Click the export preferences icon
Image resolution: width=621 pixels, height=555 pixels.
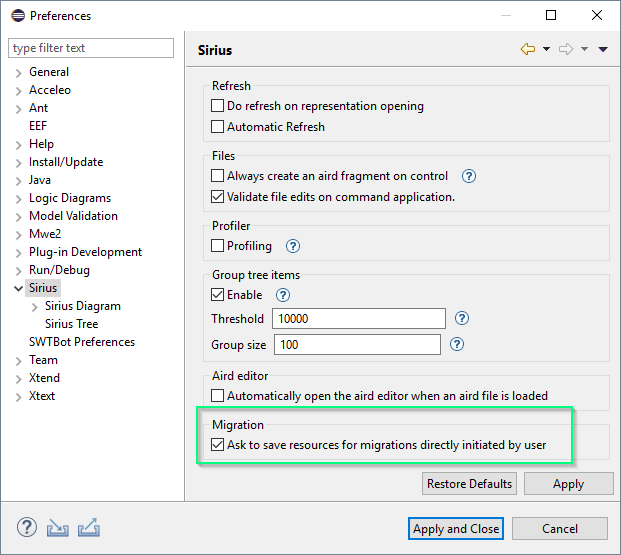pos(88,527)
